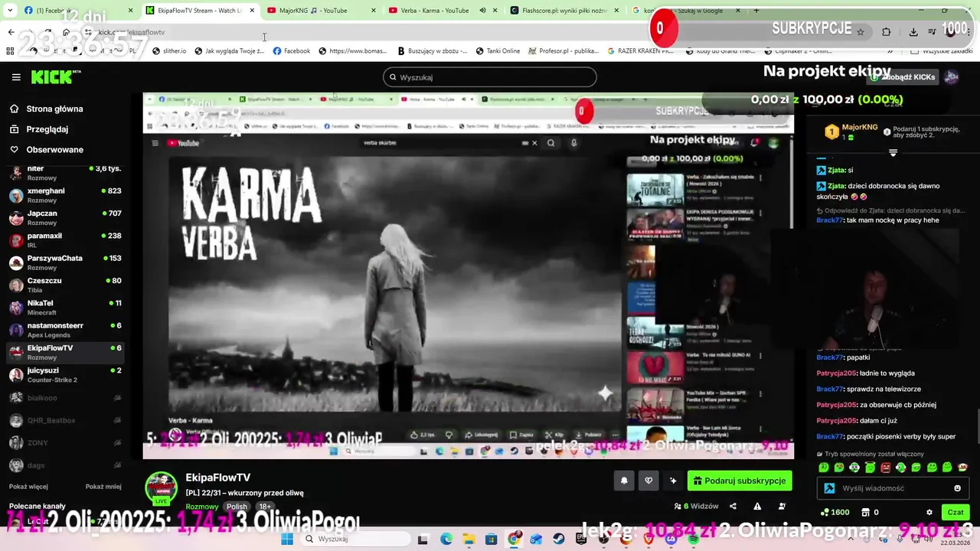The width and height of the screenshot is (980, 551).
Task: Close the EkipaFlowTV Stream tab
Action: (252, 11)
